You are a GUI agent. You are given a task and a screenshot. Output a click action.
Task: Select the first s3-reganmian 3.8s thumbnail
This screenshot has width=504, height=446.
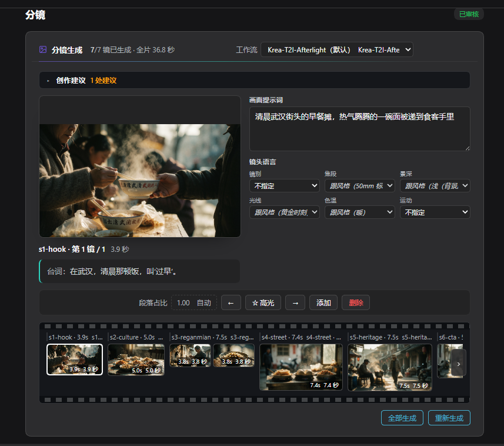coord(190,355)
